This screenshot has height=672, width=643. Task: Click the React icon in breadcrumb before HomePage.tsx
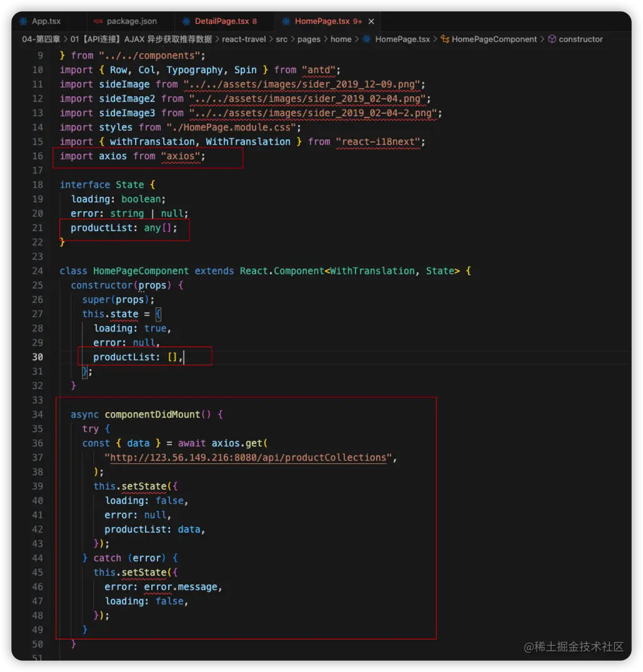tap(367, 39)
